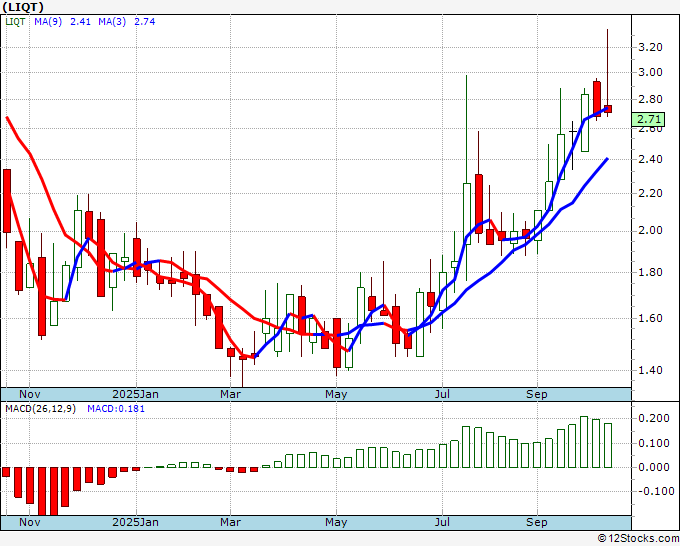The width and height of the screenshot is (680, 546).
Task: Click Nov on the MACD date axis
Action: 30,522
